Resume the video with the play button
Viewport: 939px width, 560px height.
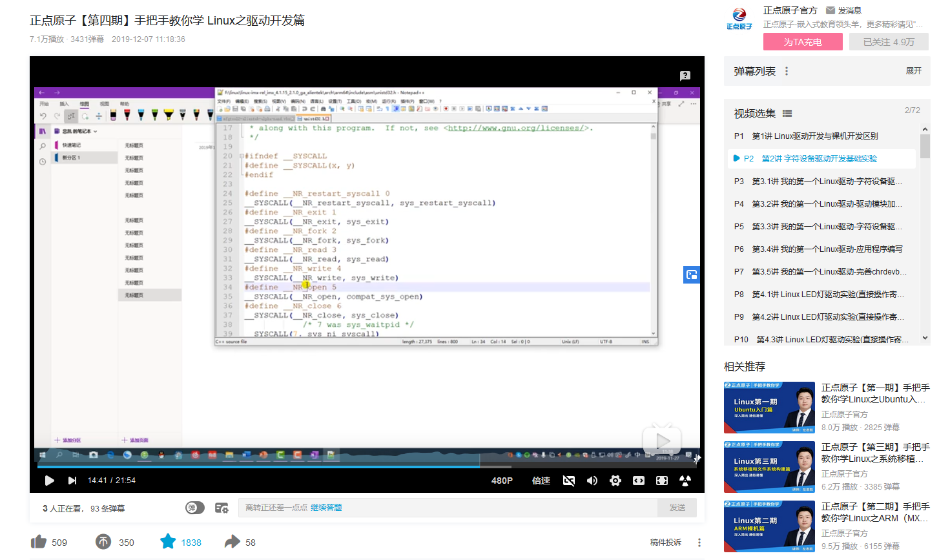click(x=49, y=481)
